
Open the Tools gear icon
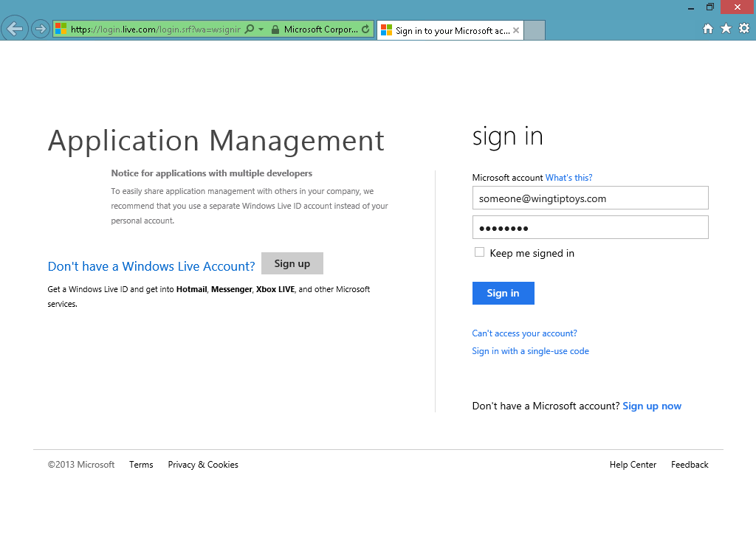click(x=744, y=29)
